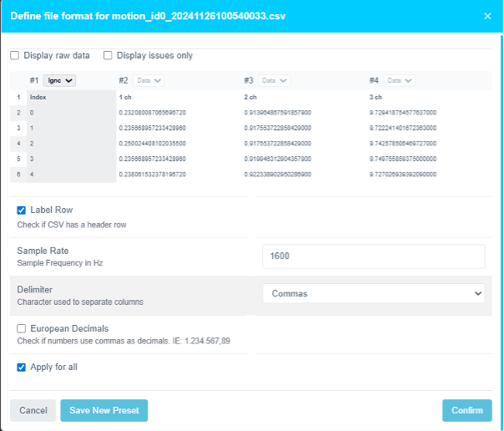Expand the column #4 Data dropdown
Screen dimensions: 504x431
tap(398, 80)
